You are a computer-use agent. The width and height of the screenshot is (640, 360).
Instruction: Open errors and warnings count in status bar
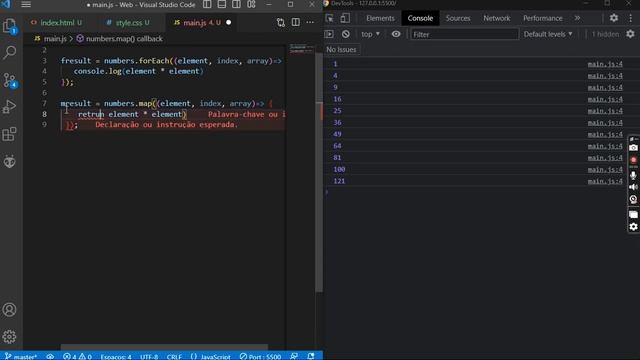click(x=78, y=356)
